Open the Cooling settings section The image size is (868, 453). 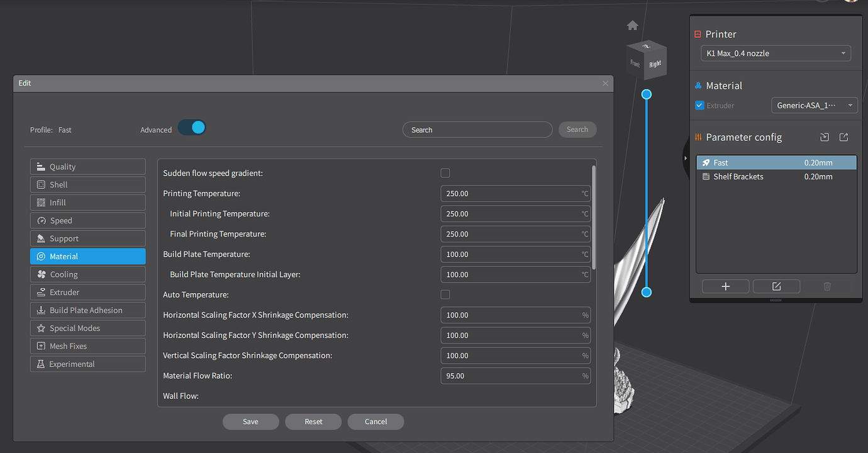(87, 274)
